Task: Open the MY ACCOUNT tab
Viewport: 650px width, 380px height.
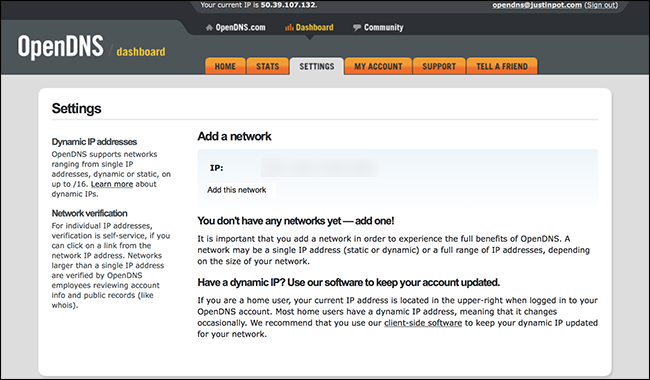Action: [x=378, y=66]
